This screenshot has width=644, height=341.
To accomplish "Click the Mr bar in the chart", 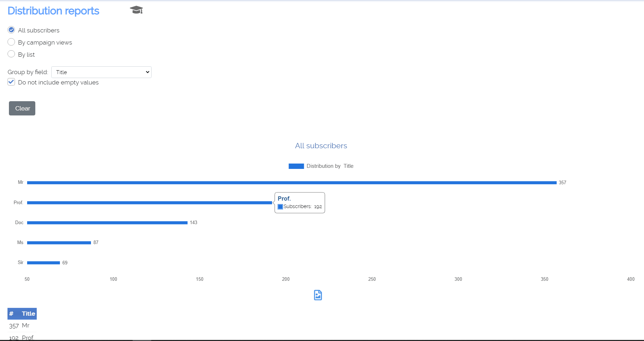I will [x=291, y=182].
